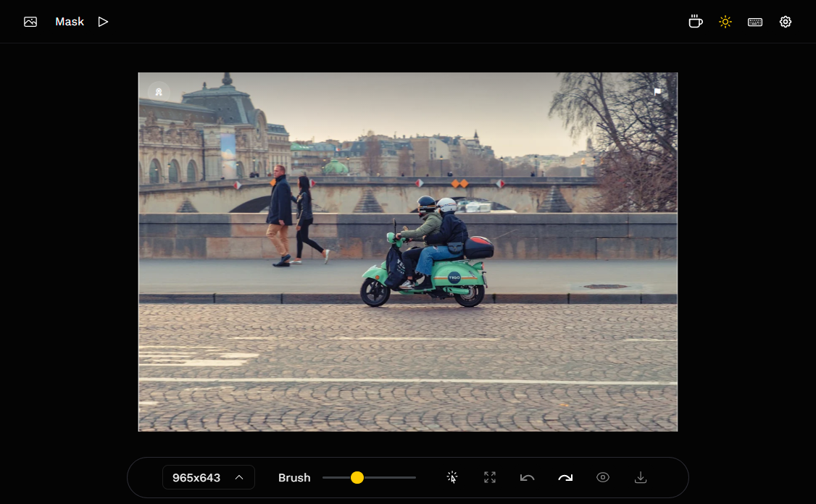Screen dimensions: 816x504
Task: Toggle light theme with sun icon
Action: [725, 22]
